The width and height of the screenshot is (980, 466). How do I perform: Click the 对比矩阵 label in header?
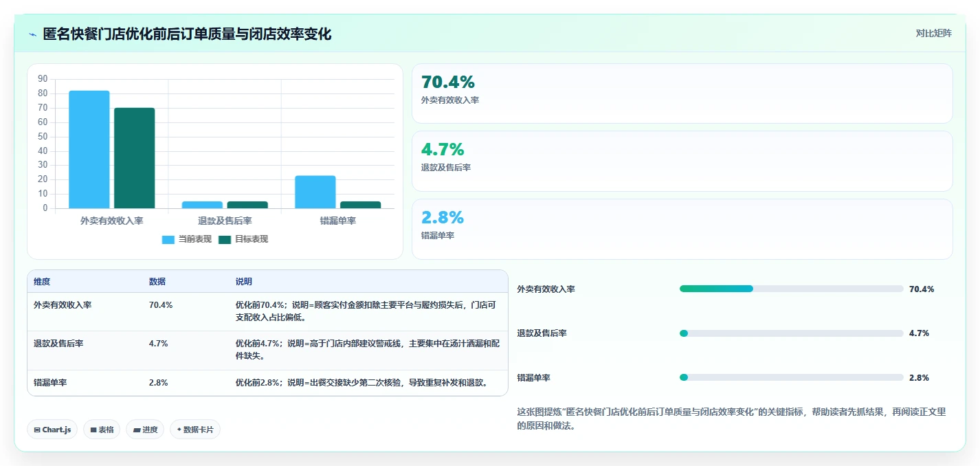pyautogui.click(x=934, y=34)
